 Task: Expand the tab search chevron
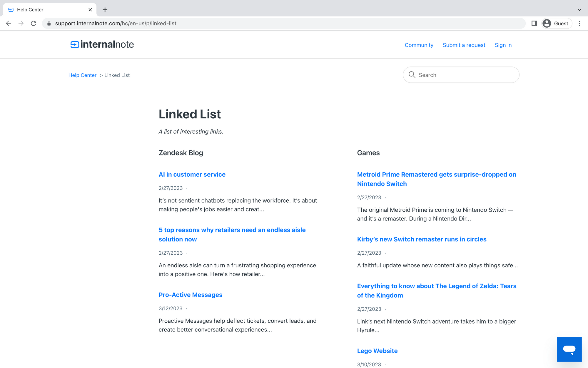coord(579,10)
